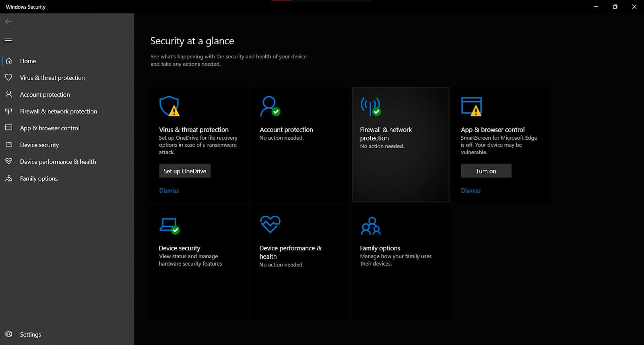
Task: Click the shield icon in sidebar
Action: coord(8,77)
